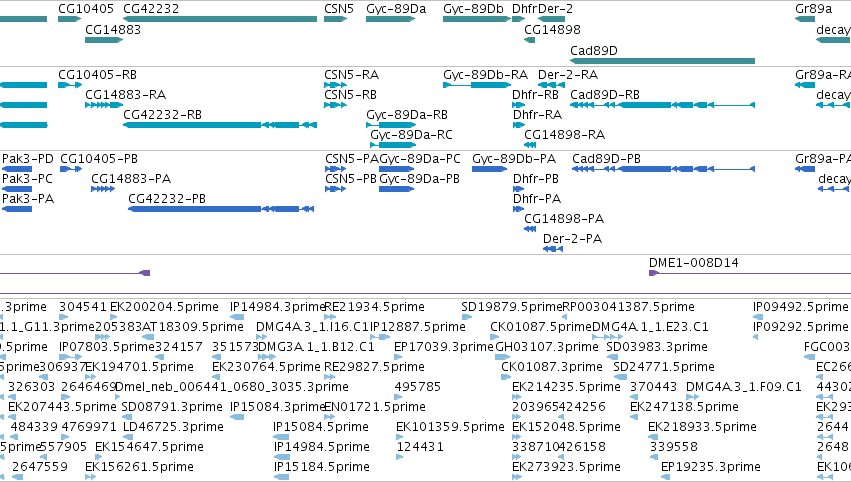851x482 pixels.
Task: Click the EK194701.5prime EST label
Action: coord(139,367)
